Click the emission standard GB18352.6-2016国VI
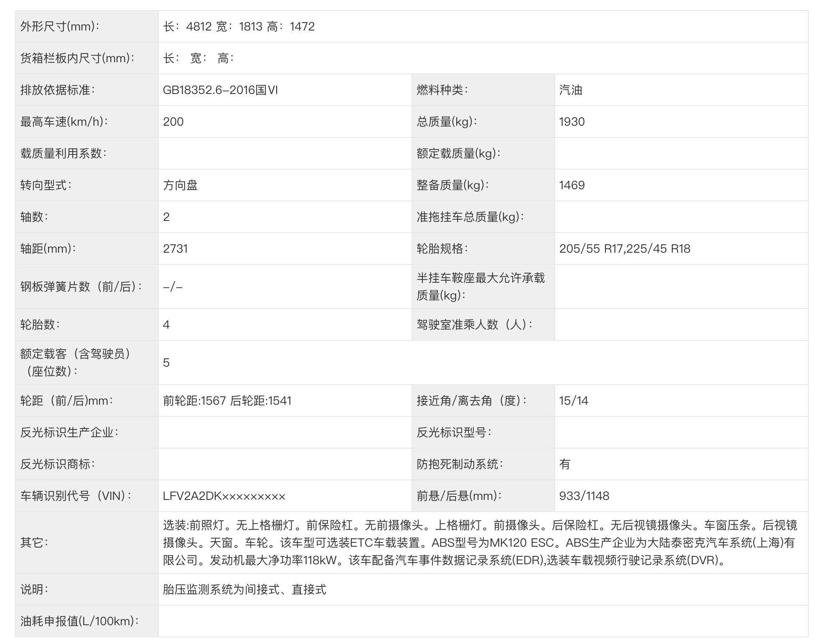Viewport: 818px width, 644px height. coord(221,90)
